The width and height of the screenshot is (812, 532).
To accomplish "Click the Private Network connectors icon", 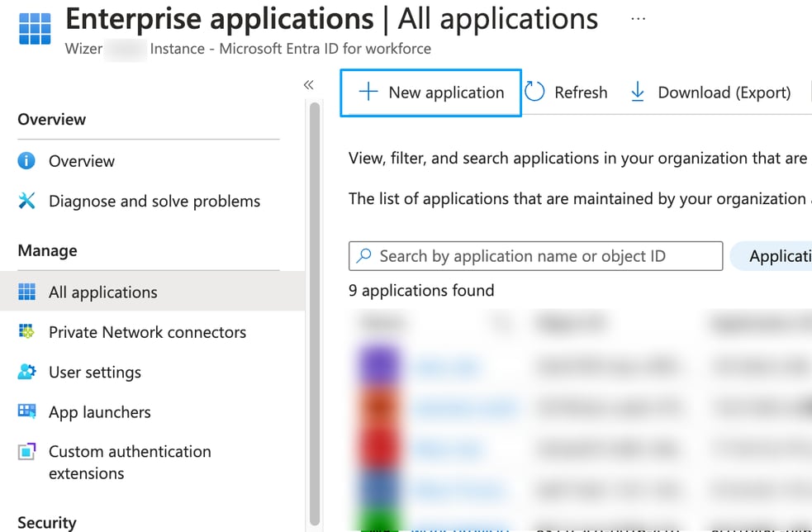I will point(26,332).
